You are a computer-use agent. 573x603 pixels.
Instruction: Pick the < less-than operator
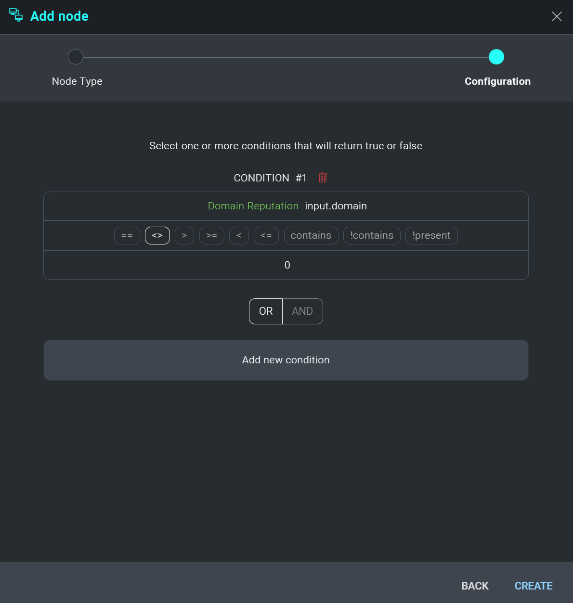click(x=239, y=235)
